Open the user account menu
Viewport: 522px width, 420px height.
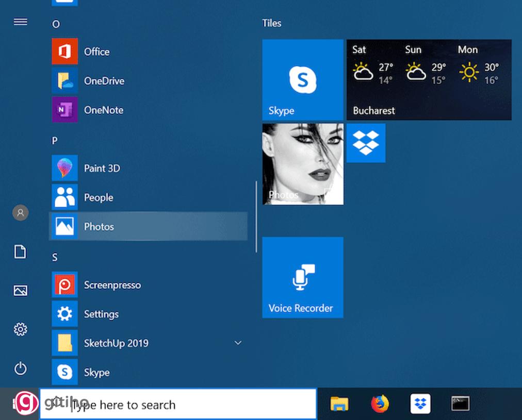(20, 212)
